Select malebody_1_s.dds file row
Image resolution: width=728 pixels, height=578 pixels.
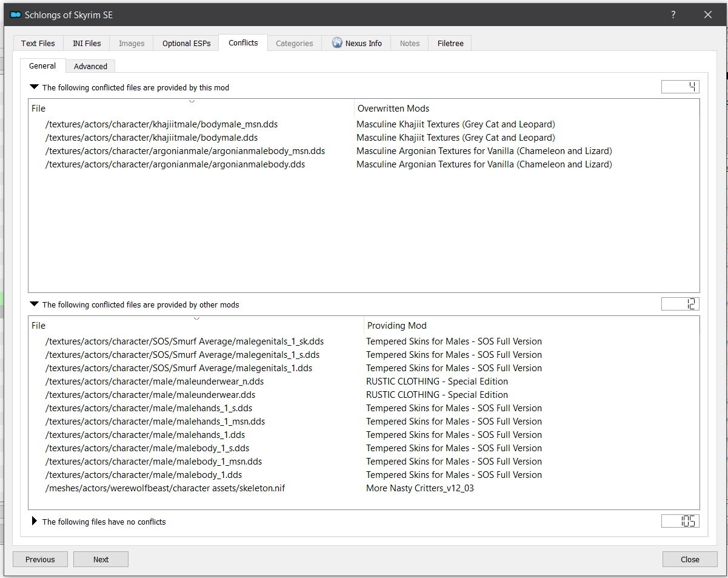pos(364,448)
